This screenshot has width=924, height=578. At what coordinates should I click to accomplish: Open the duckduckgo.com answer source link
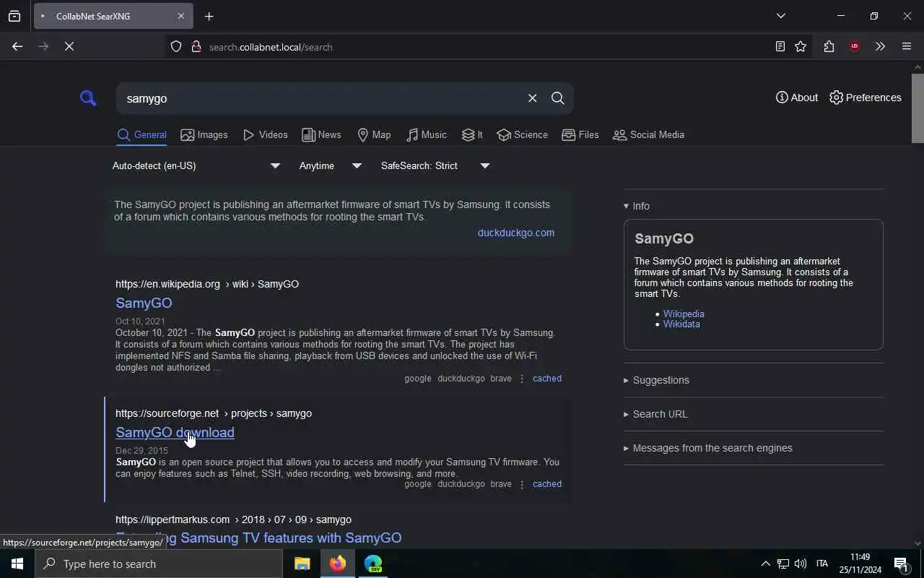click(516, 233)
